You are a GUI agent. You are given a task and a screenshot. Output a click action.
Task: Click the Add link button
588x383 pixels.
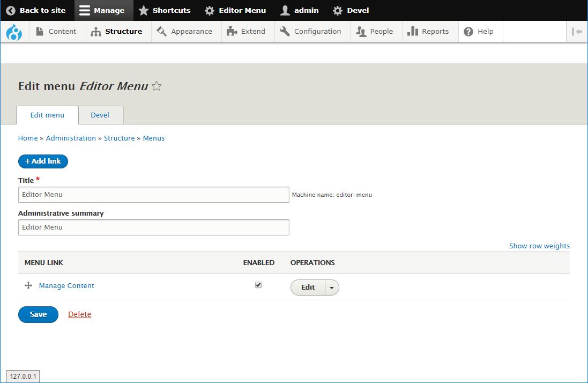[43, 161]
